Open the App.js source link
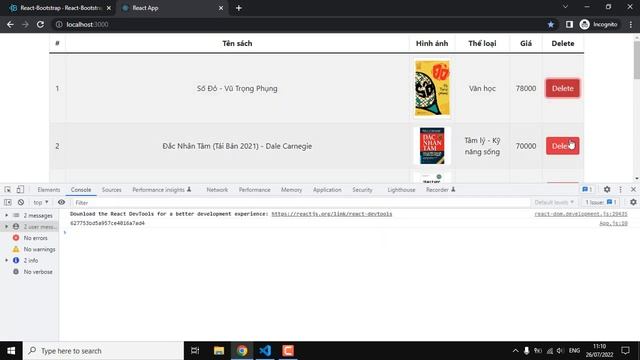This screenshot has width=640, height=360. pos(613,223)
